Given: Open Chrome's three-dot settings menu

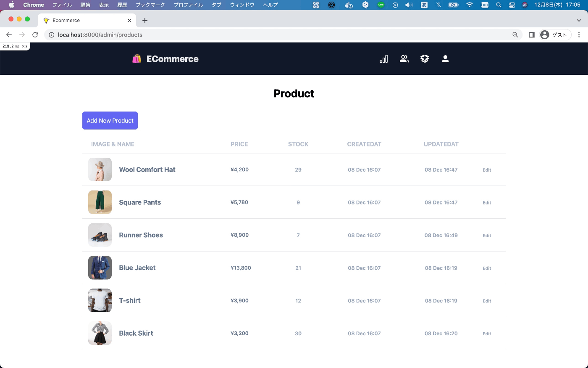Looking at the screenshot, I should (x=579, y=35).
